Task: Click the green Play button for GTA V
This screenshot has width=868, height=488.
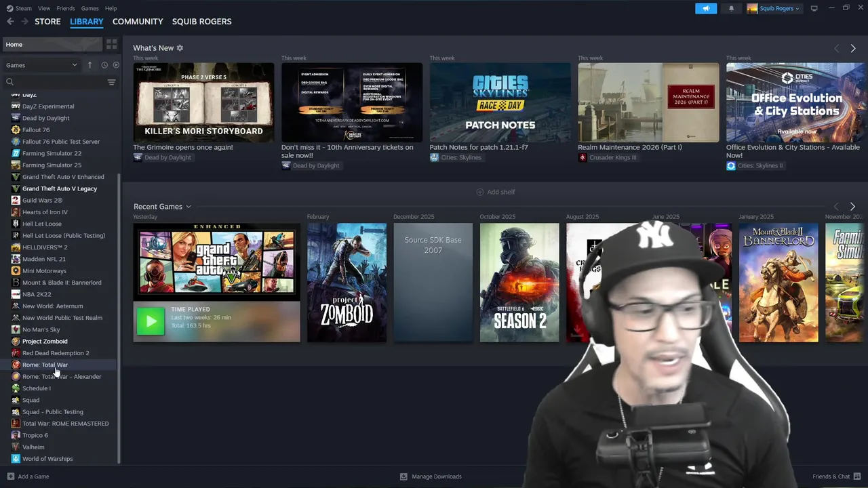Action: (x=151, y=321)
